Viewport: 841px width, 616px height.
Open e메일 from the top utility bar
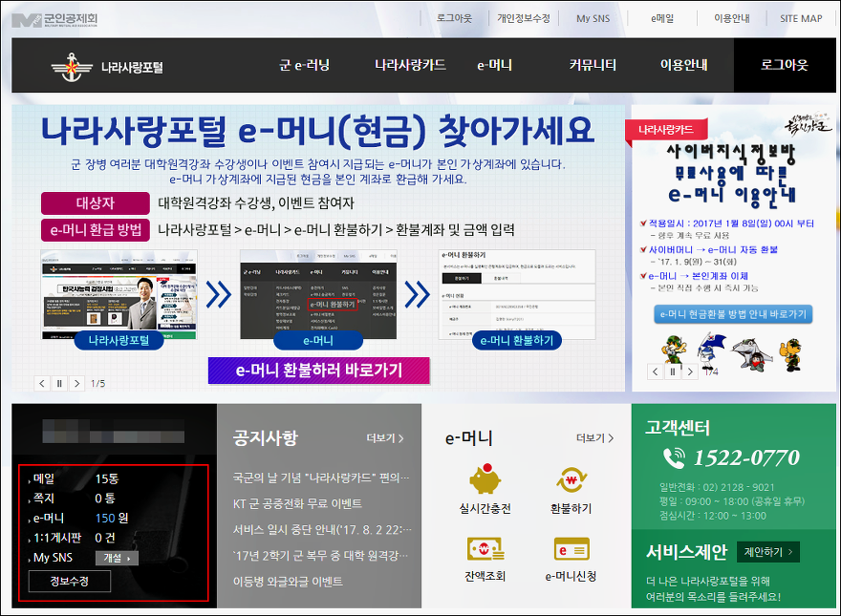(662, 18)
